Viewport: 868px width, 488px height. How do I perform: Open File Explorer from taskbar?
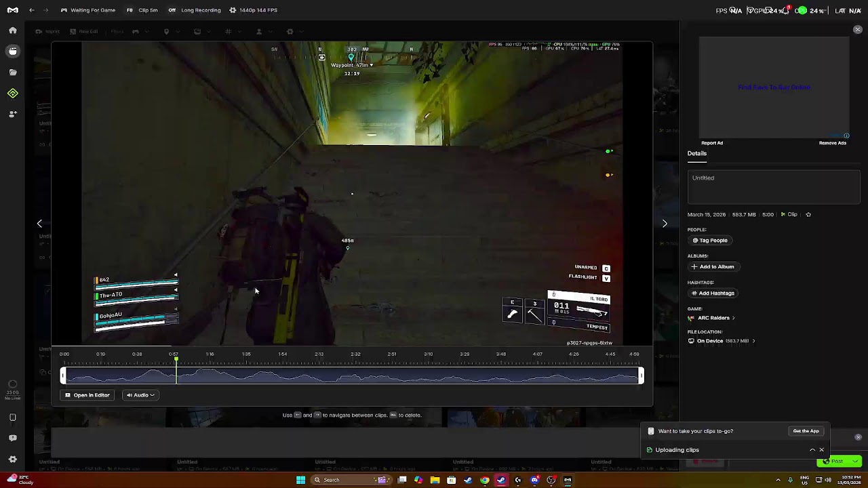tap(435, 480)
